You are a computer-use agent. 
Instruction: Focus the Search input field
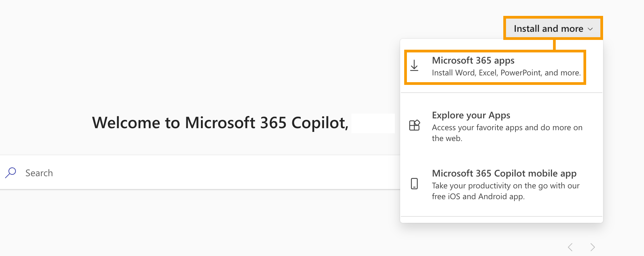click(200, 172)
